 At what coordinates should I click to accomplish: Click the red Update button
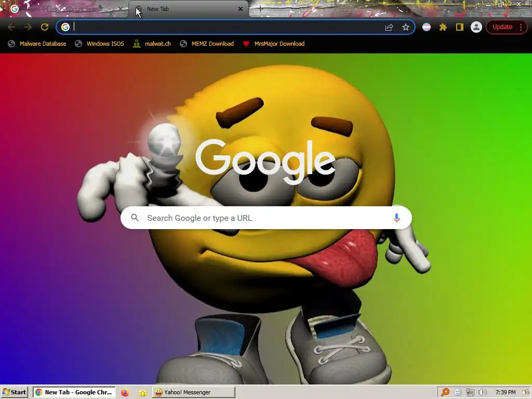[502, 27]
